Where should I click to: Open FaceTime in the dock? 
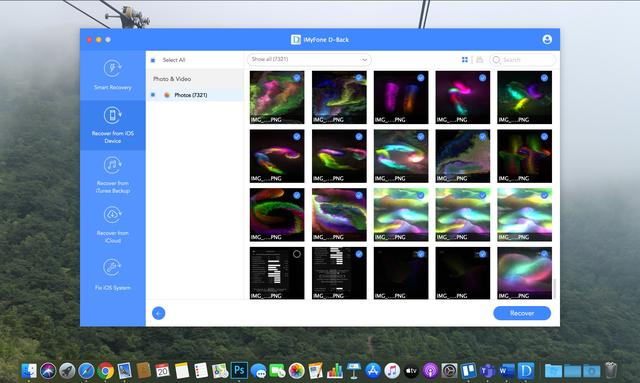tap(278, 371)
